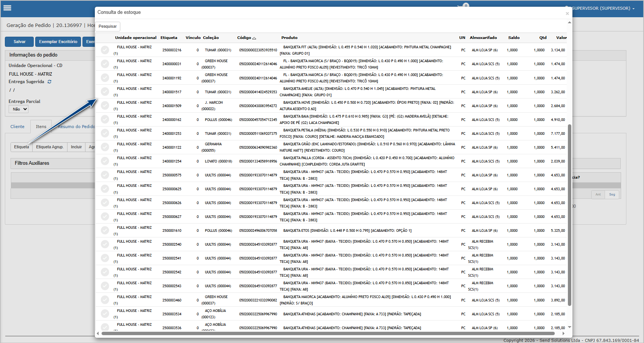Check the row with etiqueta 2400001517
This screenshot has width=644, height=343.
click(105, 91)
